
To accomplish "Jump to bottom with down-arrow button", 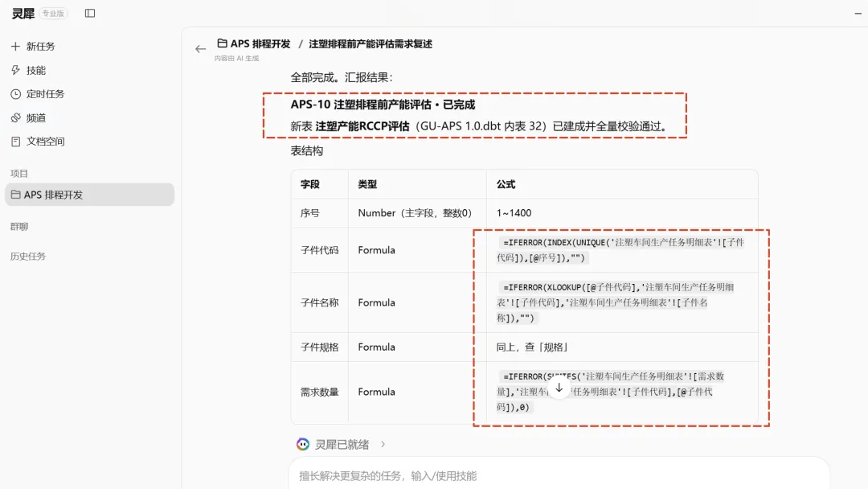I will click(559, 388).
